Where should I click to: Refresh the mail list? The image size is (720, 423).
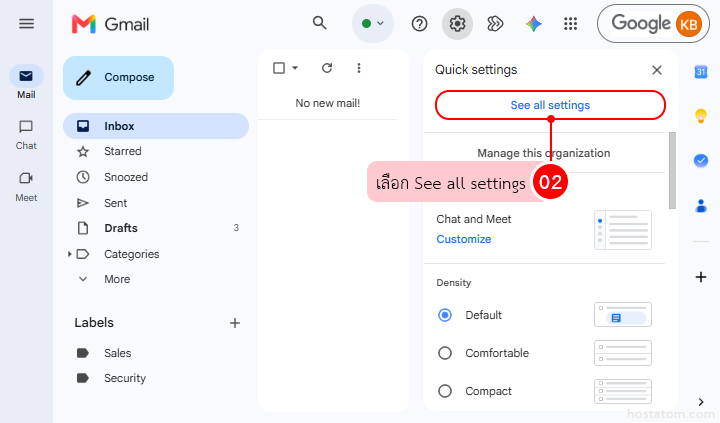click(327, 68)
